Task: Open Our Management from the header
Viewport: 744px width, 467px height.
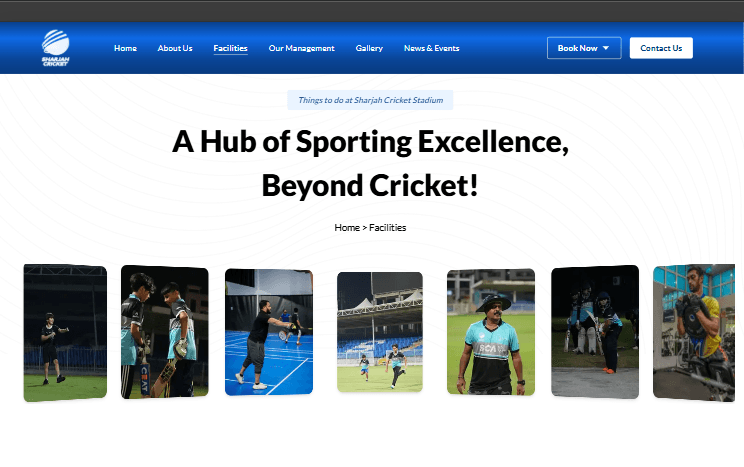Action: coord(301,48)
